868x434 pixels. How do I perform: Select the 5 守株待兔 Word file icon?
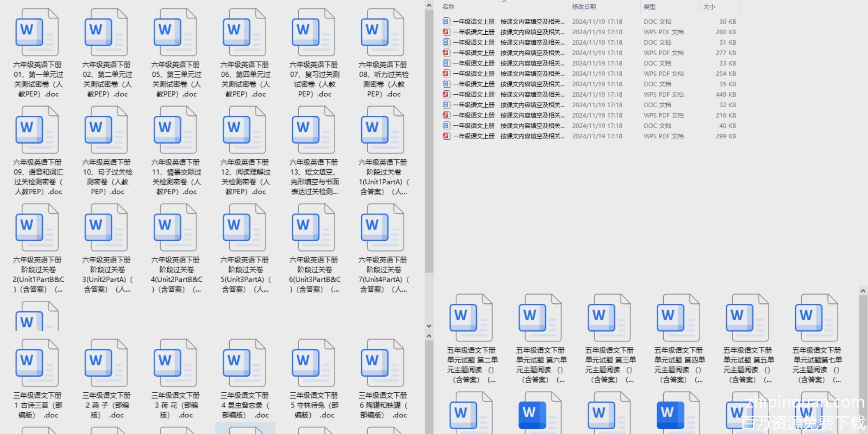(x=313, y=363)
